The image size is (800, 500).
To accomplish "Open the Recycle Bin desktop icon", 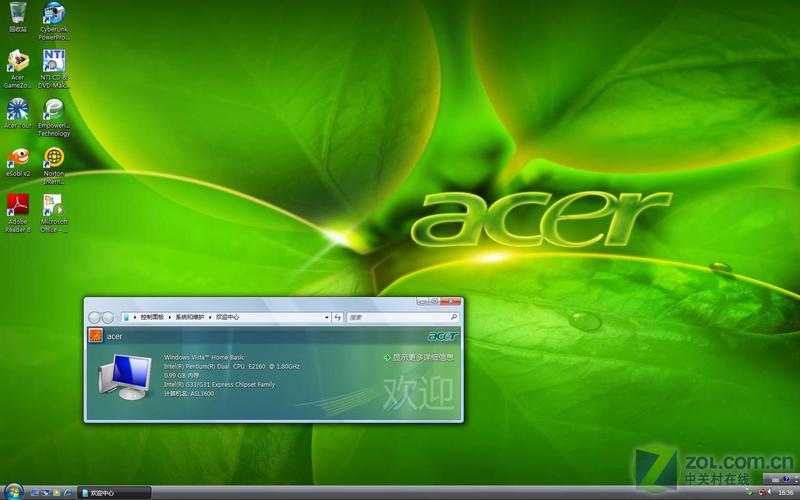I will [18, 17].
